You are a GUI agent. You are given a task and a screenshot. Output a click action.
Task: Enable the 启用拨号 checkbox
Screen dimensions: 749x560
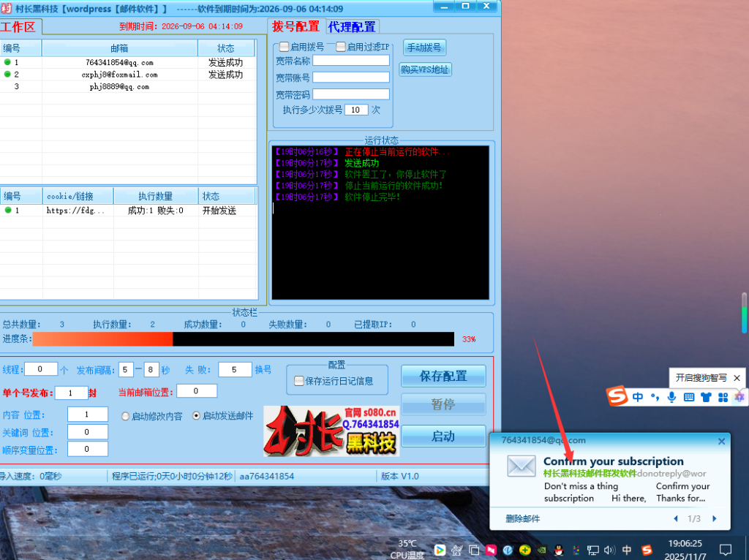[284, 46]
